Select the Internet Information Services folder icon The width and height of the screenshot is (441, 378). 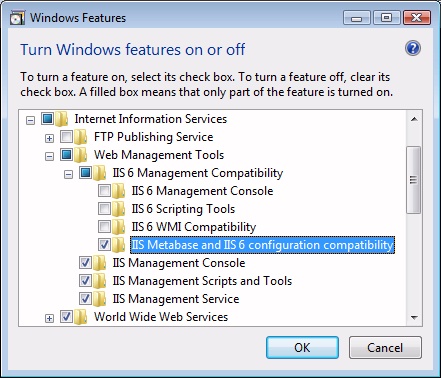pos(61,119)
